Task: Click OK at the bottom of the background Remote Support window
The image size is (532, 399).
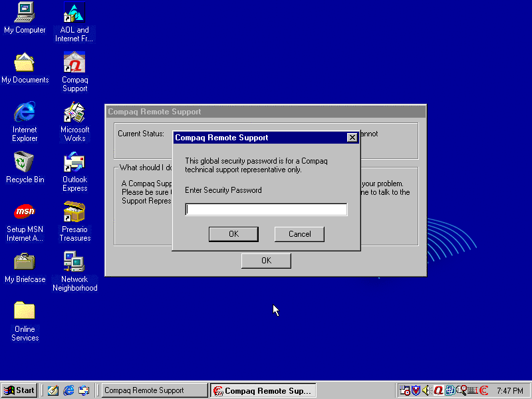Action: [266, 261]
